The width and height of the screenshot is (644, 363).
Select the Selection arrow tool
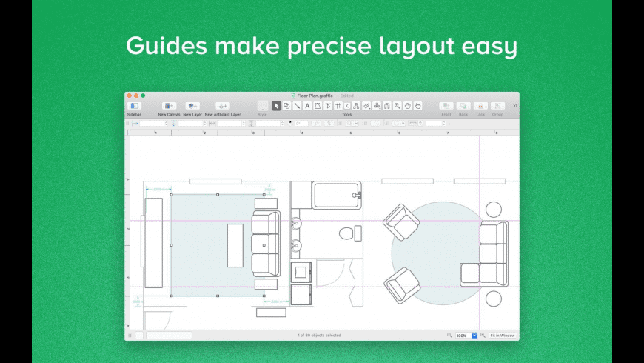pyautogui.click(x=276, y=106)
